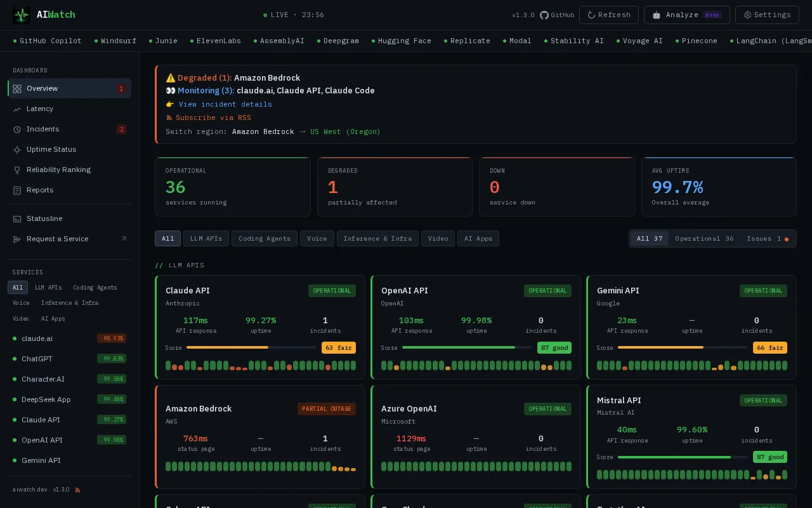Open Reliability Ranking page
This screenshot has width=812, height=508.
point(70,170)
